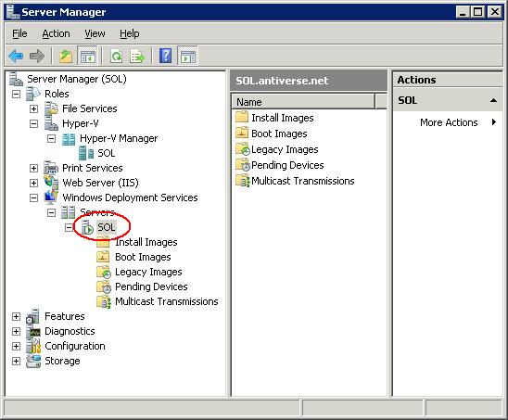508x420 pixels.
Task: Select Install Images in the tree
Action: point(146,242)
